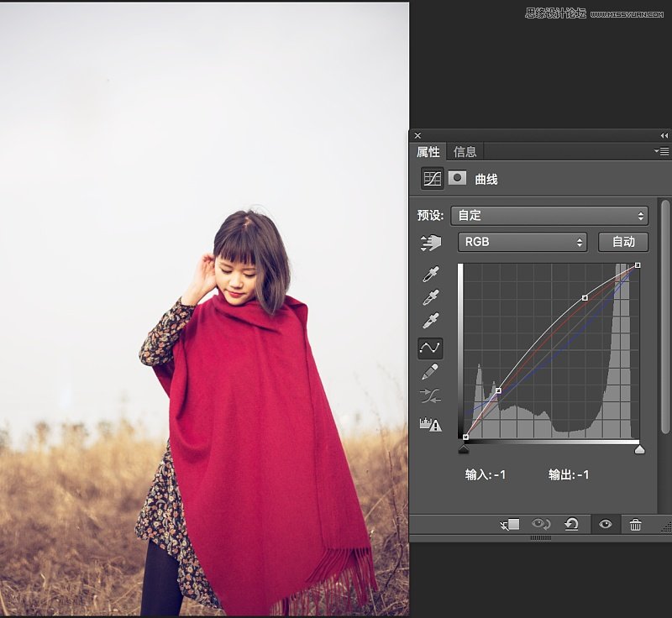Viewport: 672px width, 618px height.
Task: Delete this adjustment layer trash icon
Action: pyautogui.click(x=635, y=524)
